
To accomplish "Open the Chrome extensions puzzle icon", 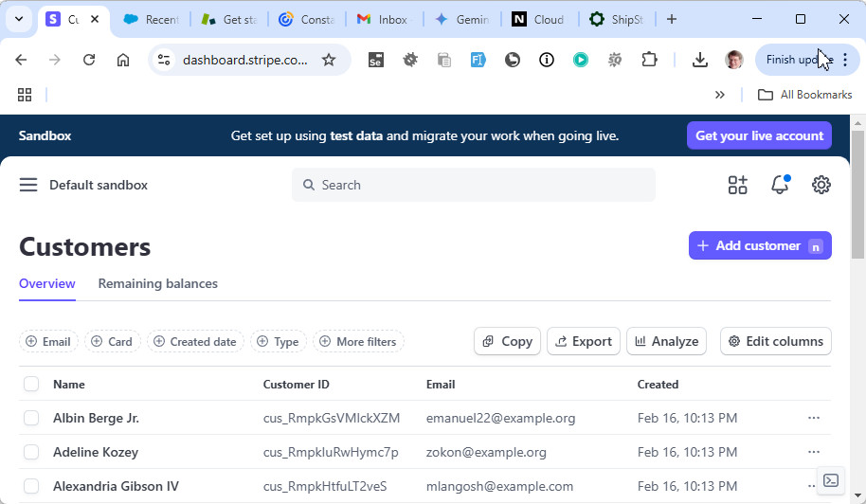I will [x=649, y=60].
